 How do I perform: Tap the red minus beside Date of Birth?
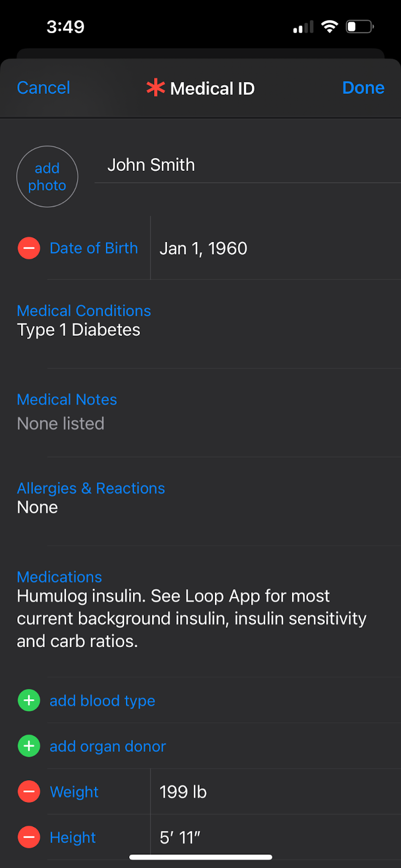(29, 248)
